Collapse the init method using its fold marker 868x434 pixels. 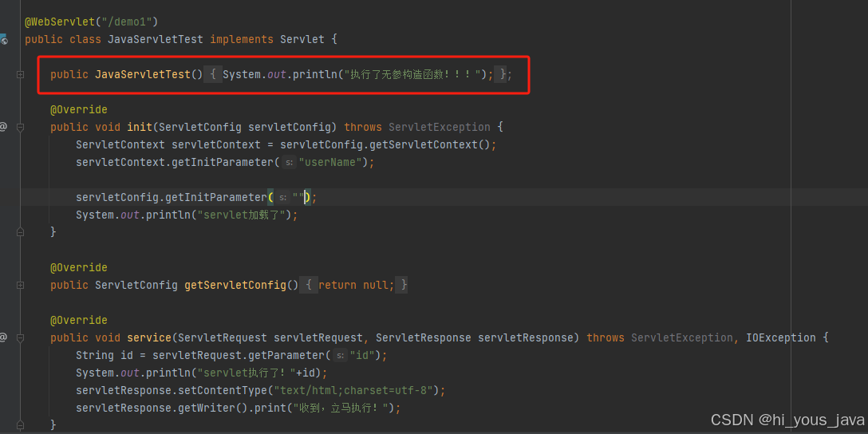click(x=21, y=128)
